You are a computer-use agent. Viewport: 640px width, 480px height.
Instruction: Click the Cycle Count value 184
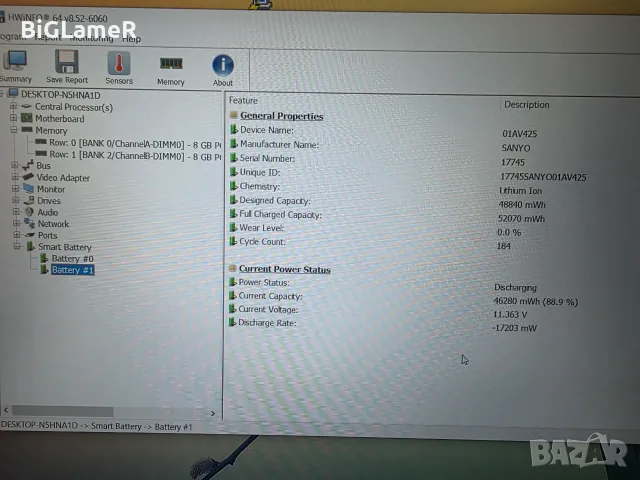[504, 246]
